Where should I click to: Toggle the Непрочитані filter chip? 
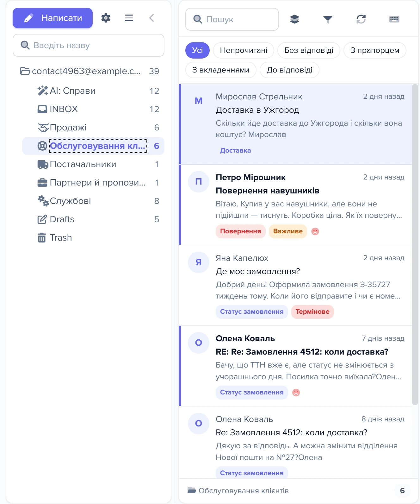coord(244,50)
